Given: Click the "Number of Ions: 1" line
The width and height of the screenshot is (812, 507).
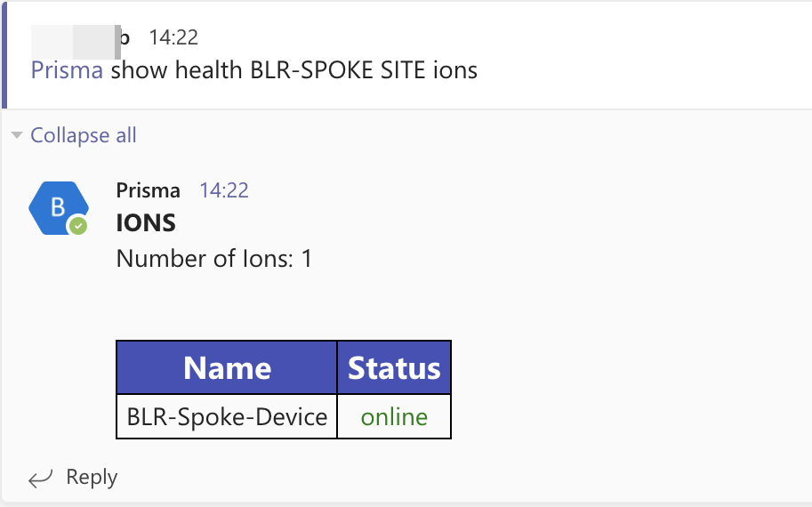Looking at the screenshot, I should click(x=214, y=259).
